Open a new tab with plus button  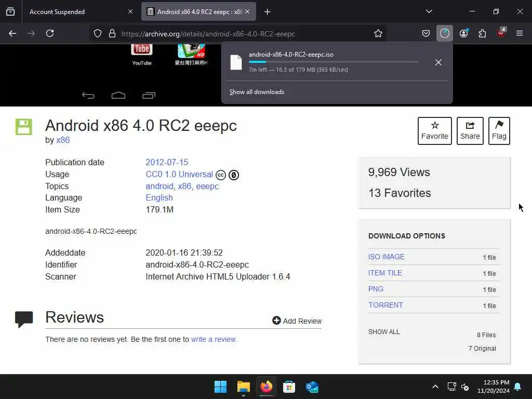pos(268,12)
